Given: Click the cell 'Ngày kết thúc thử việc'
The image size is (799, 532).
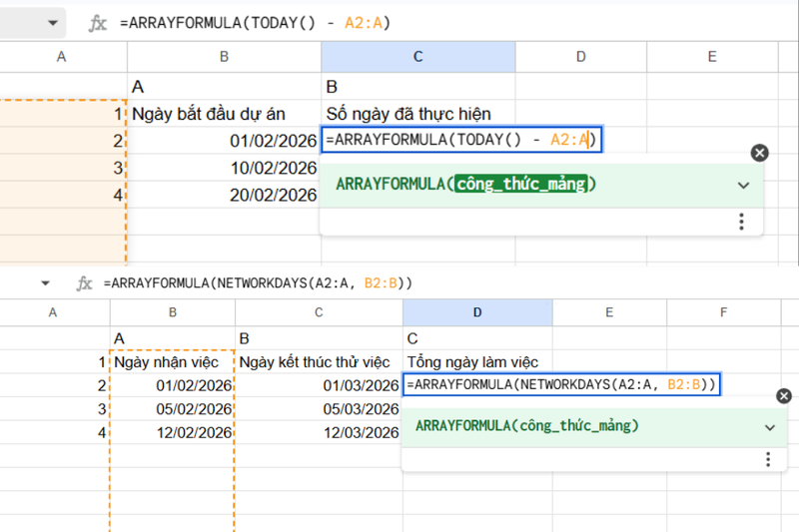Looking at the screenshot, I should (x=319, y=362).
